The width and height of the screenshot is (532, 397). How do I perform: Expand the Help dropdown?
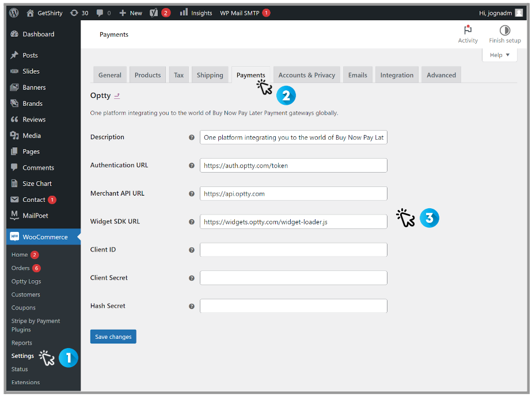499,55
